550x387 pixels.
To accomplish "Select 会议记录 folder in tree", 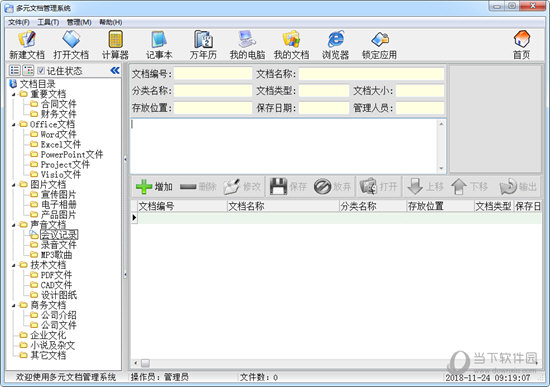I will click(x=59, y=235).
